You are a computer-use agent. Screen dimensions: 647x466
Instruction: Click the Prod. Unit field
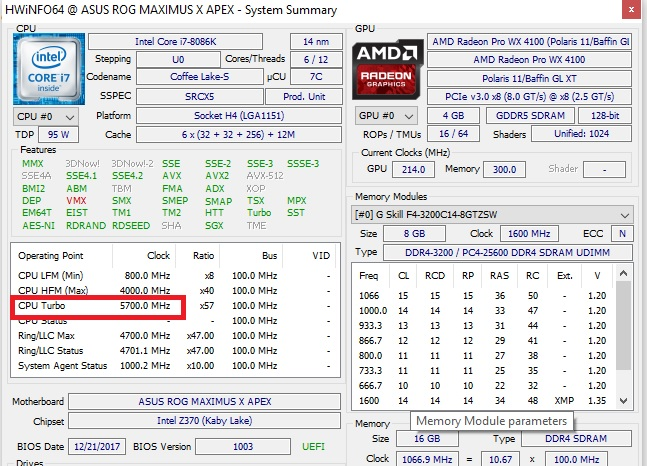[304, 97]
